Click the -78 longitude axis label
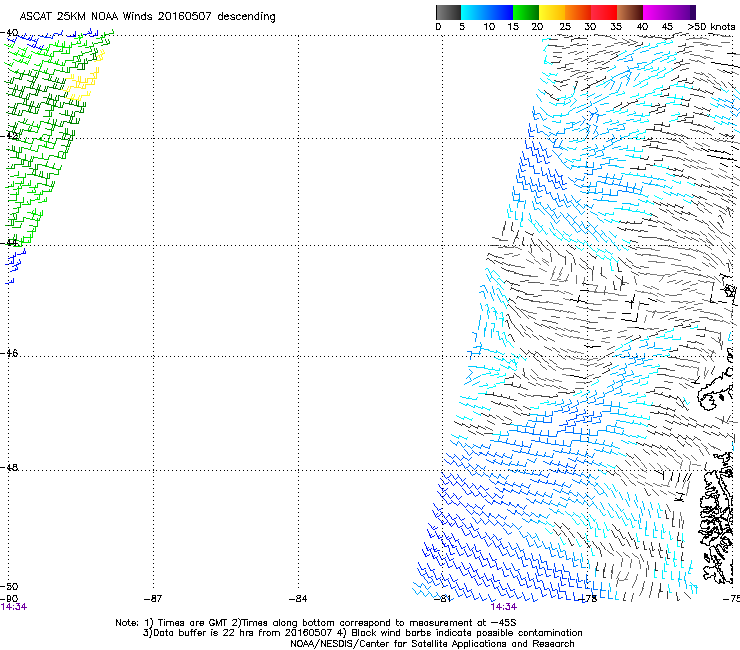The width and height of the screenshot is (740, 650). 588,599
